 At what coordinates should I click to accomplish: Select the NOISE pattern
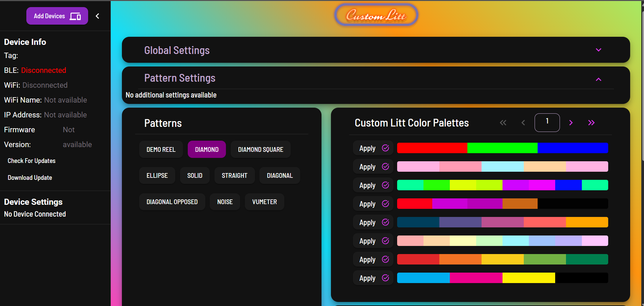click(225, 202)
